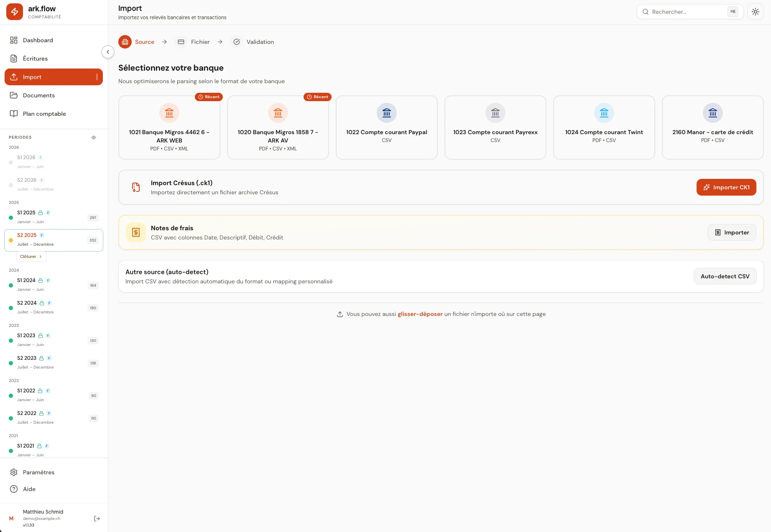The width and height of the screenshot is (771, 532).
Task: Select the Import upload icon in sidebar
Action: 14,77
